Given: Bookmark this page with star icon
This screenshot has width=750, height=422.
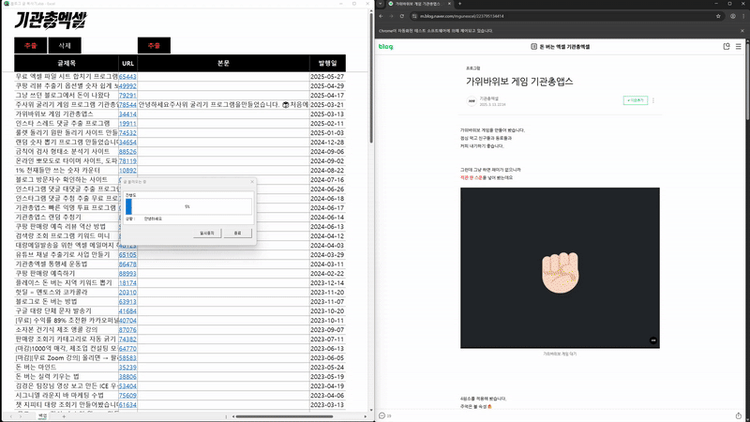Looking at the screenshot, I should [x=718, y=16].
